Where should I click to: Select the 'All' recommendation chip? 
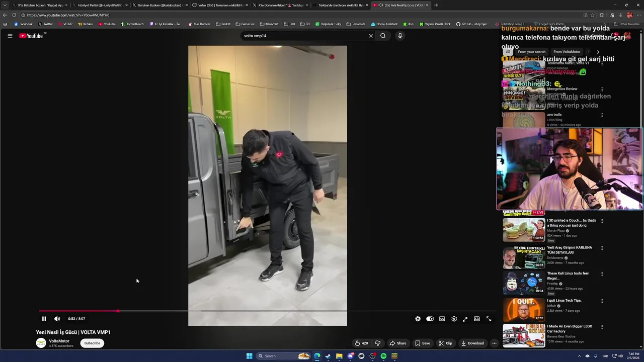(x=508, y=52)
